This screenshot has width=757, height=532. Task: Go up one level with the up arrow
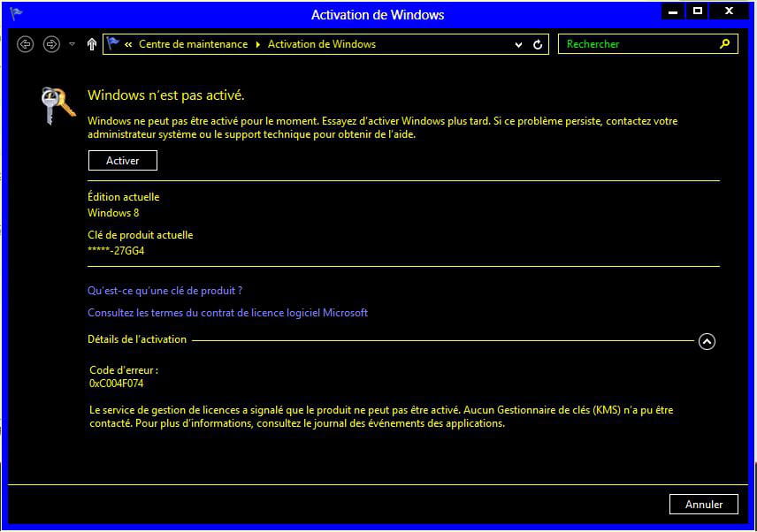(92, 44)
